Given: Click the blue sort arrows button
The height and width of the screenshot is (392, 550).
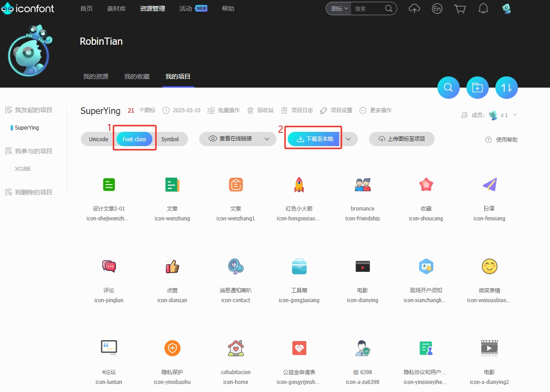Looking at the screenshot, I should (x=506, y=88).
